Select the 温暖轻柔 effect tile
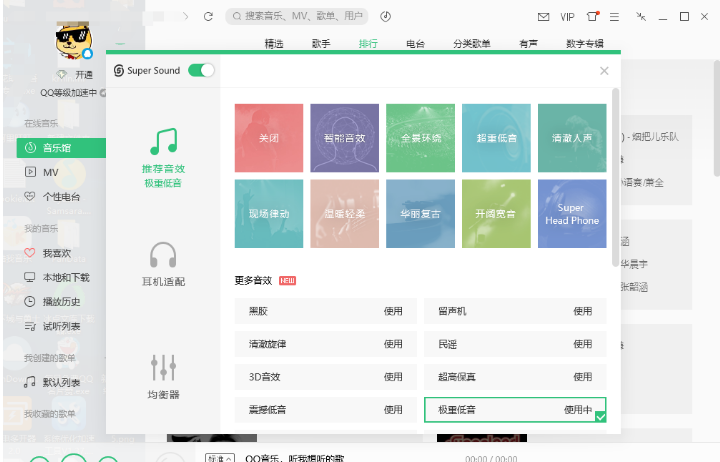The width and height of the screenshot is (720, 462). (344, 214)
